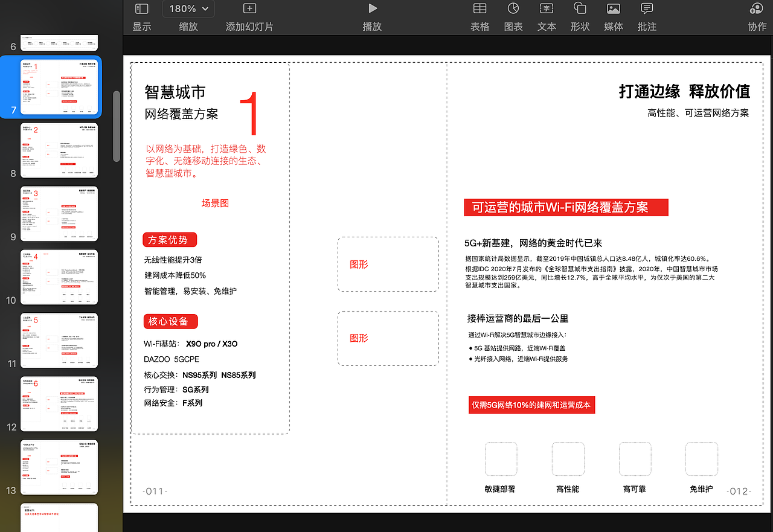Select slide 8 thumbnail in the navigator
Image resolution: width=773 pixels, height=532 pixels.
(x=59, y=150)
